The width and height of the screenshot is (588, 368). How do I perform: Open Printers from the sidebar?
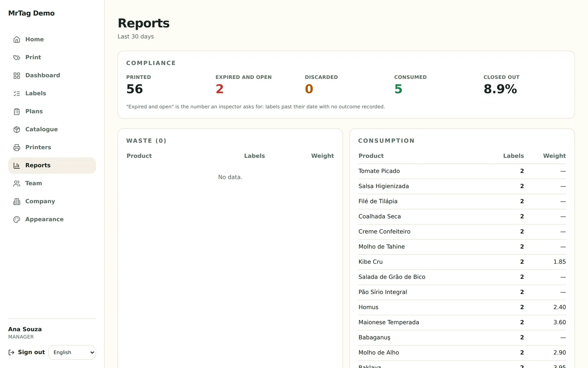[52, 147]
